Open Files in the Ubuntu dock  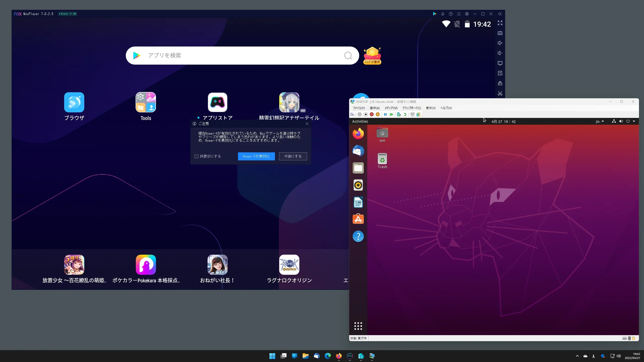tap(358, 168)
